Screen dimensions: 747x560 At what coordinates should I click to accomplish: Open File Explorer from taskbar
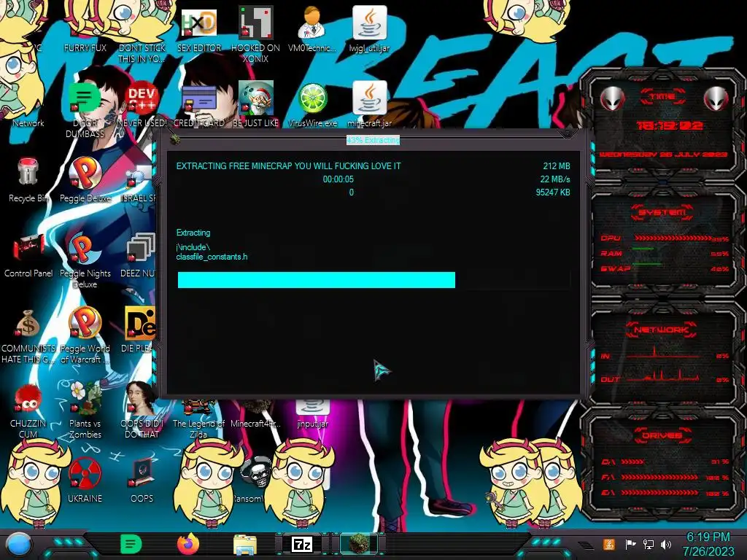(245, 545)
